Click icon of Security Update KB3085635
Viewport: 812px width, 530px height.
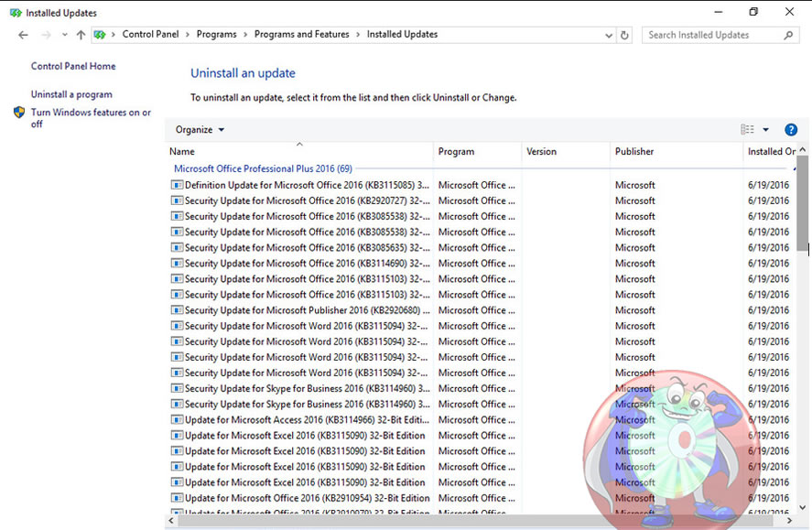click(x=177, y=247)
